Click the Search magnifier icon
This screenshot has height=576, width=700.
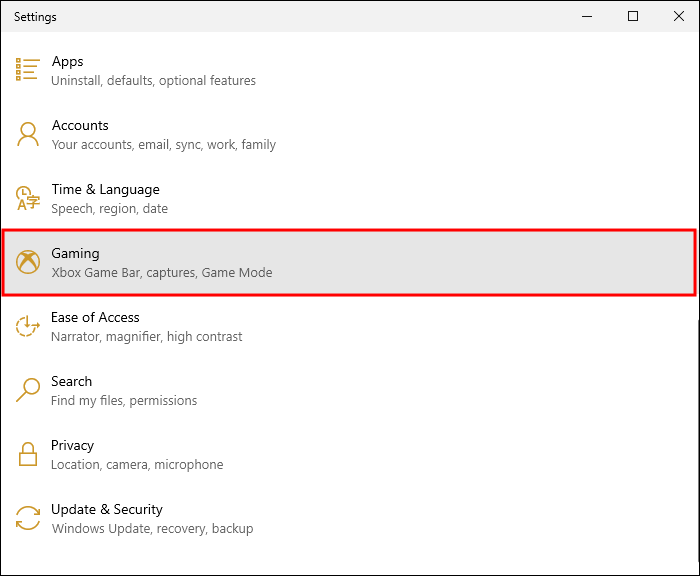27,390
